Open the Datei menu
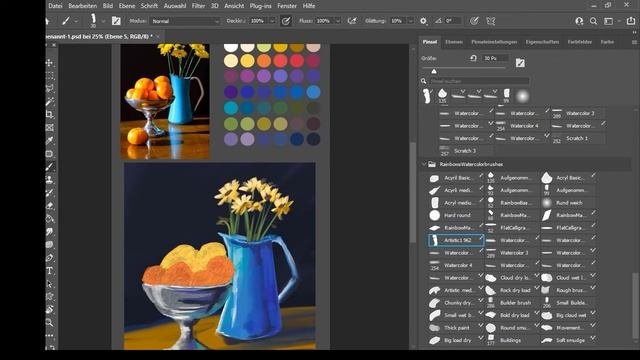640x360 pixels. click(56, 6)
